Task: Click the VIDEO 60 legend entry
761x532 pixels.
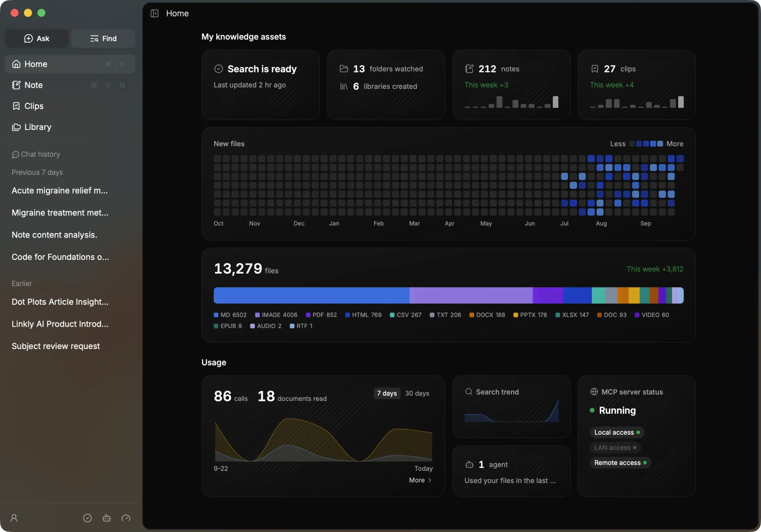Action: (652, 315)
